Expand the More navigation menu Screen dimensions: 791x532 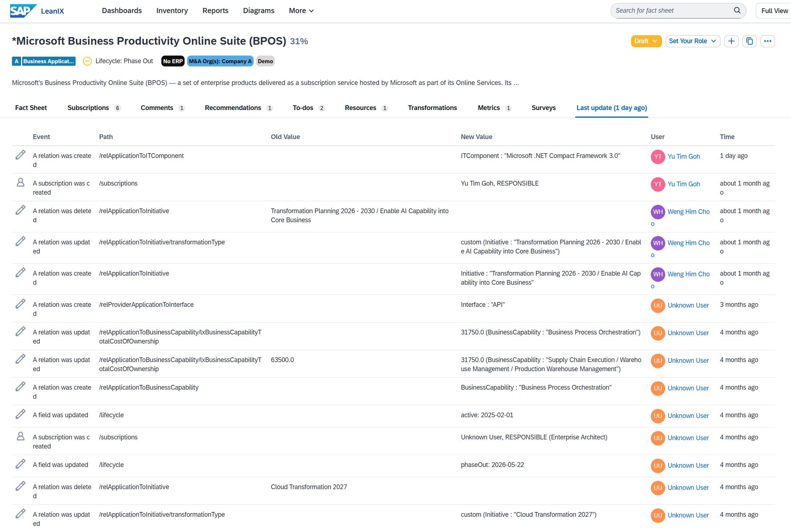[x=301, y=11]
